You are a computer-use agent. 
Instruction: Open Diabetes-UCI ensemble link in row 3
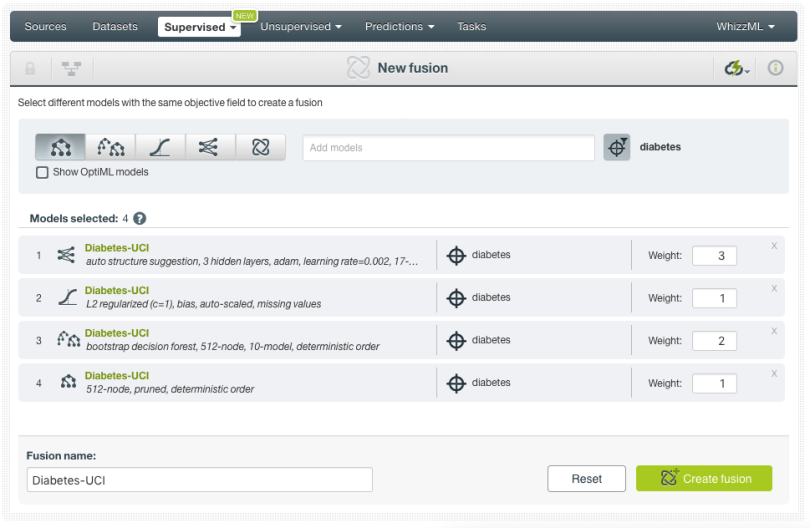click(x=117, y=333)
